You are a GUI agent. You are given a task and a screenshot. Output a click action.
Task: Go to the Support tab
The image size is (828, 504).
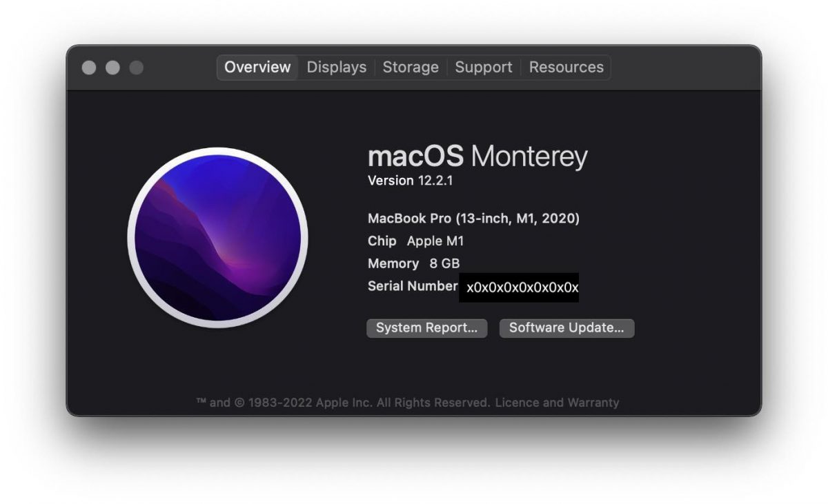pyautogui.click(x=484, y=68)
